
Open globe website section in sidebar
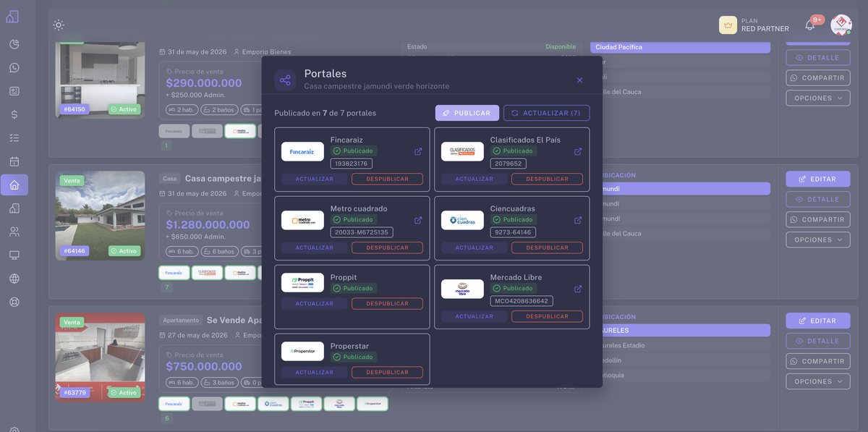pos(14,279)
